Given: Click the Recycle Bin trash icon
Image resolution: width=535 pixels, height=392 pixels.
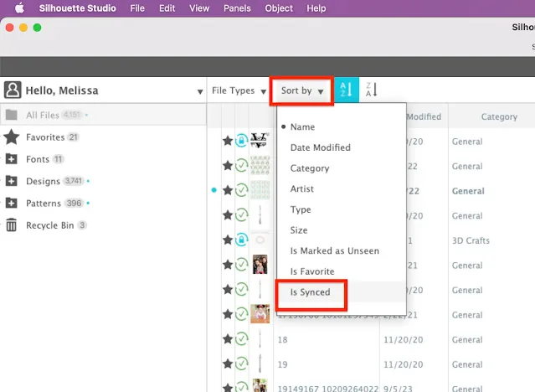Looking at the screenshot, I should click(x=11, y=224).
